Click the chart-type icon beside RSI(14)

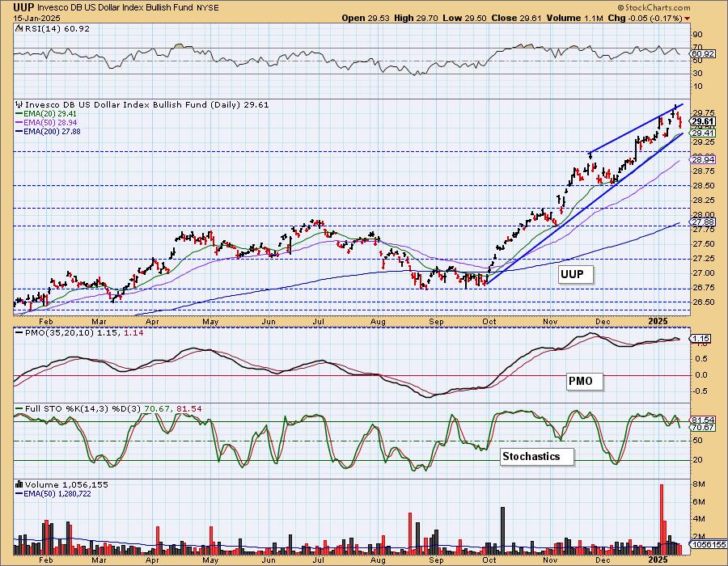coord(19,28)
